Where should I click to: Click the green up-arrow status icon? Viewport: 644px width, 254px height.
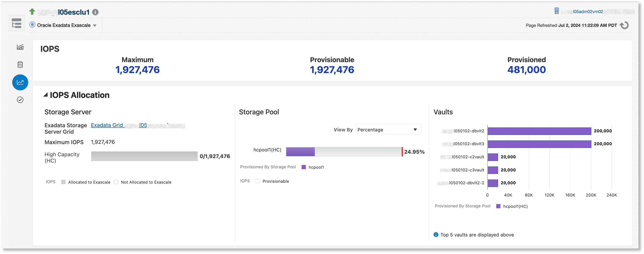[32, 12]
